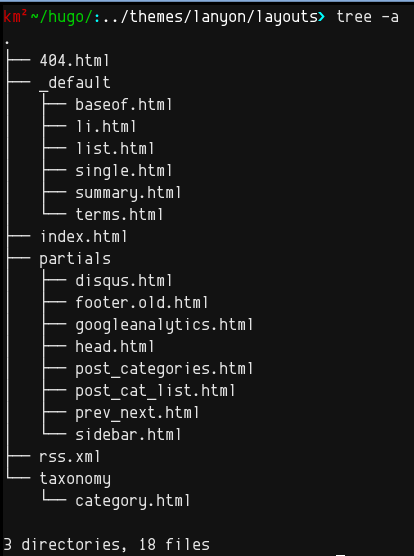Click the summary.html entry
The width and height of the screenshot is (414, 556).
point(128,193)
